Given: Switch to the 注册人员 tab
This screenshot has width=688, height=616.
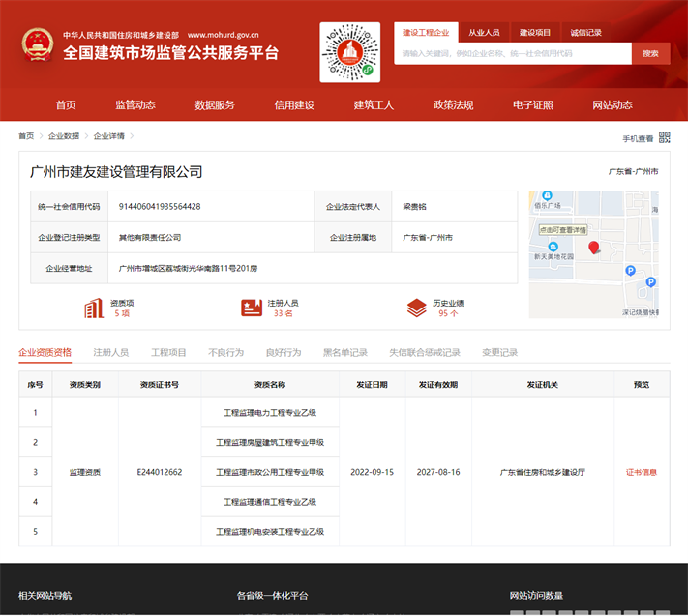Looking at the screenshot, I should click(110, 352).
